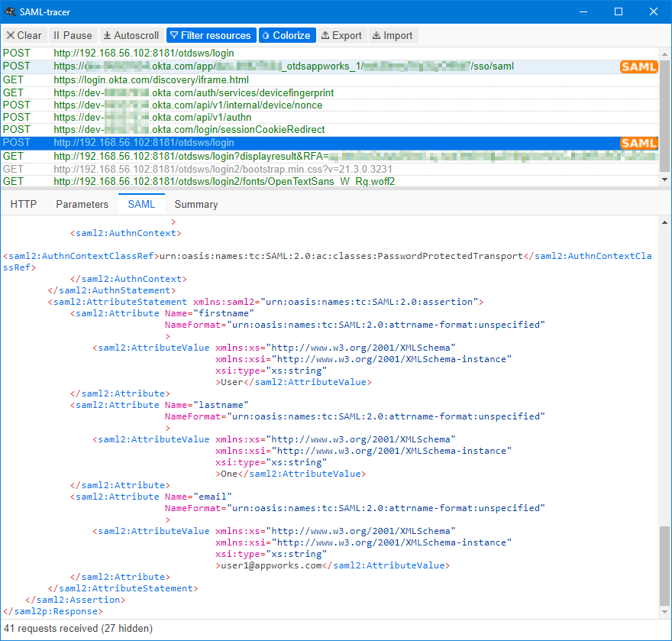Open the Parameters tab
The image size is (672, 641).
tap(82, 204)
